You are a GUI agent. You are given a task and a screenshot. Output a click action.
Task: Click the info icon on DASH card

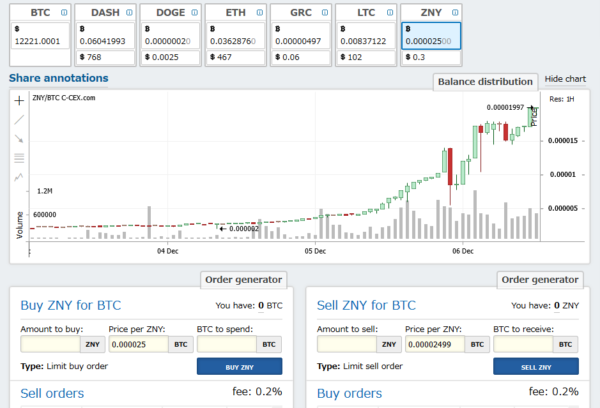pos(129,13)
